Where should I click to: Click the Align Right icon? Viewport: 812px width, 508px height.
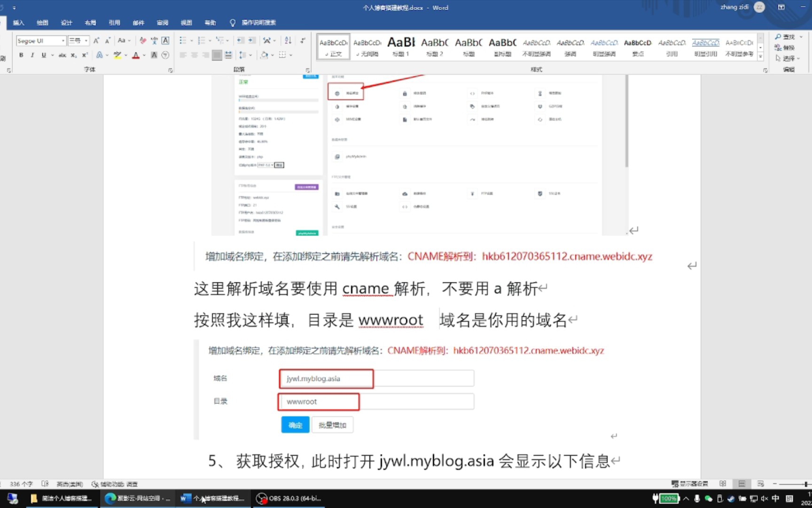tap(205, 55)
